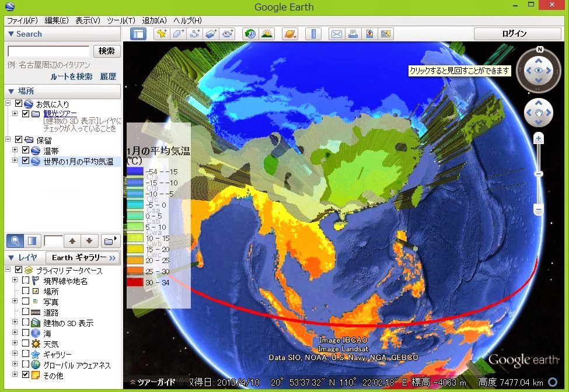Move selected place down arrow

click(89, 241)
